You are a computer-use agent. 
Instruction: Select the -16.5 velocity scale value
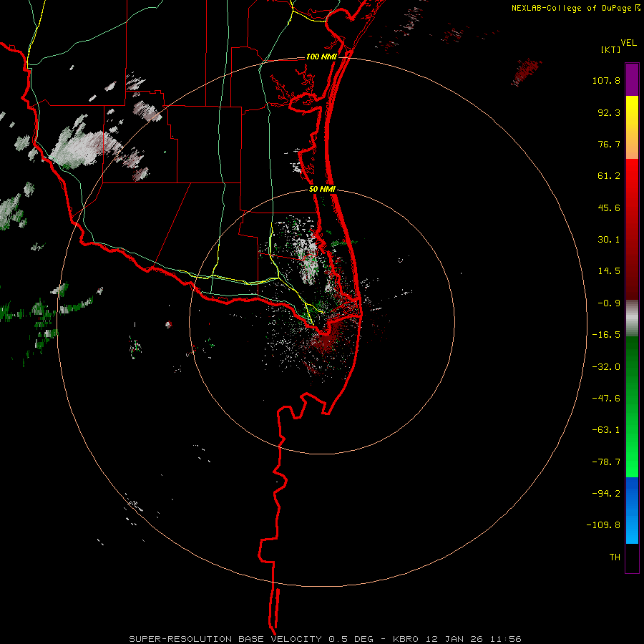606,335
